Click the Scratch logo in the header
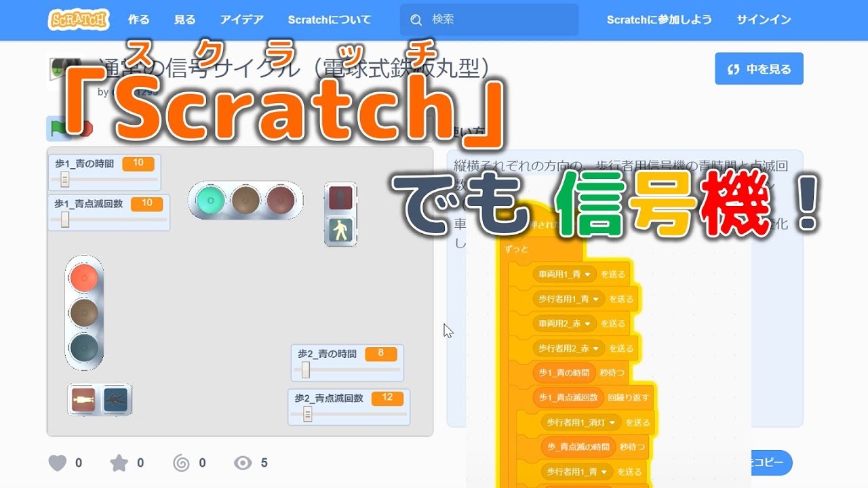Screen dimensions: 868x488 pyautogui.click(x=78, y=20)
